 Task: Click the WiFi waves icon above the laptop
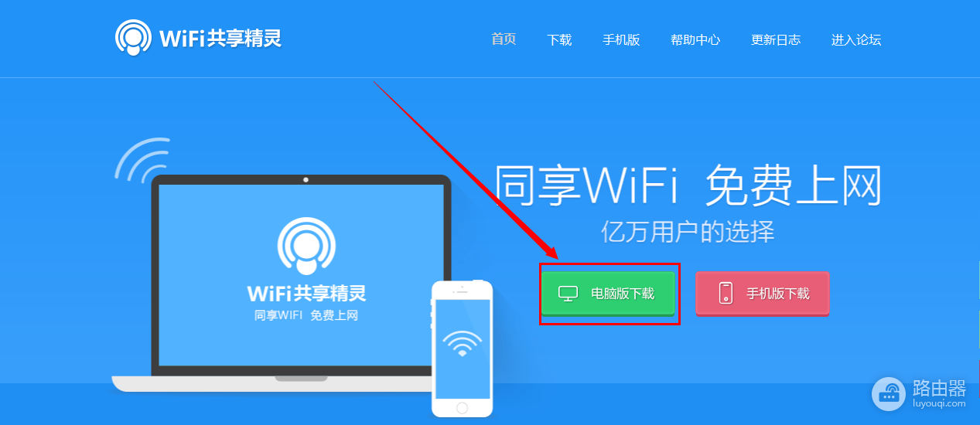tap(142, 158)
